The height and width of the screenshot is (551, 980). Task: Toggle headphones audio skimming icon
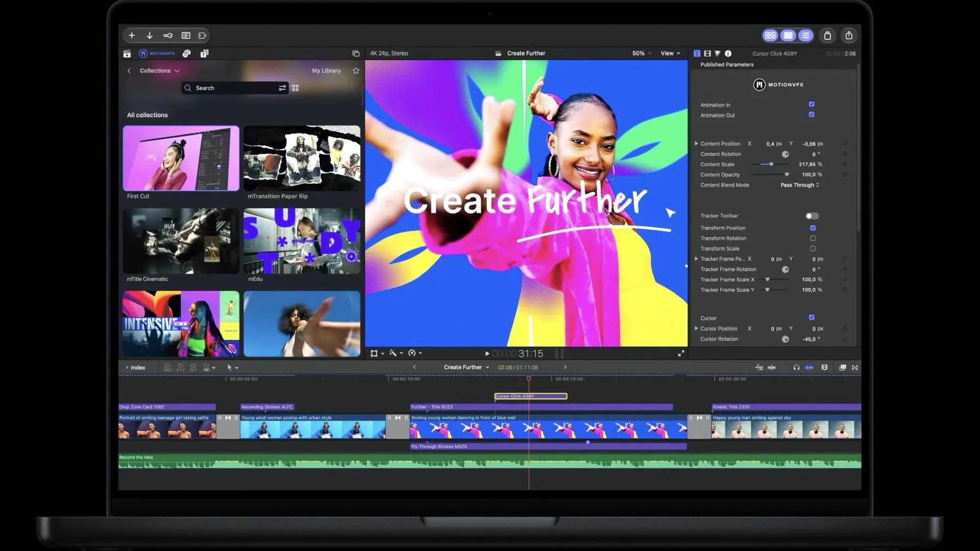tap(796, 367)
